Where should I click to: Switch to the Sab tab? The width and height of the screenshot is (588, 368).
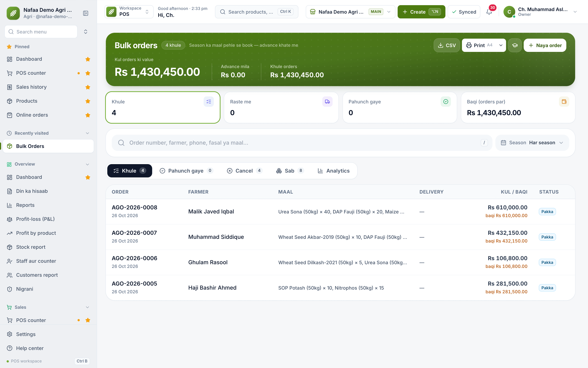coord(290,171)
